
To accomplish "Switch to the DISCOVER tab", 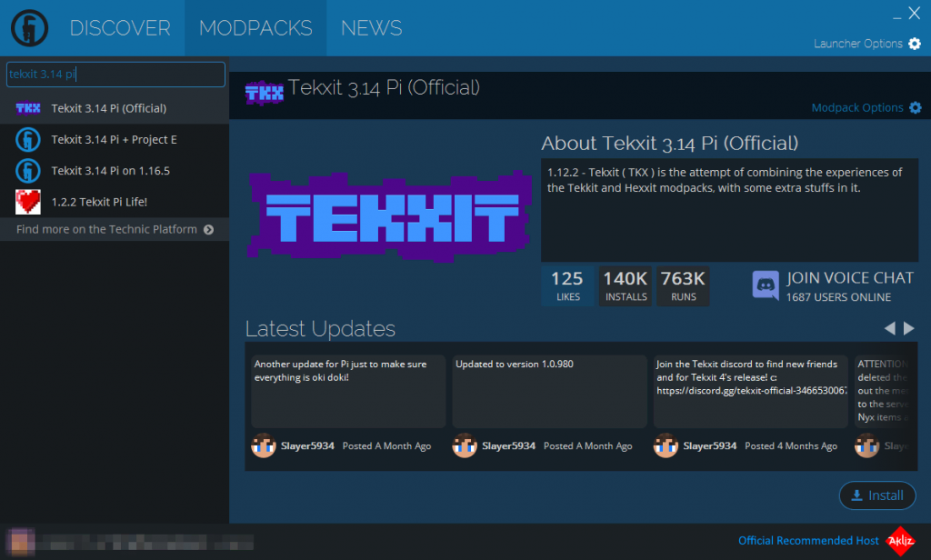I will 119,27.
